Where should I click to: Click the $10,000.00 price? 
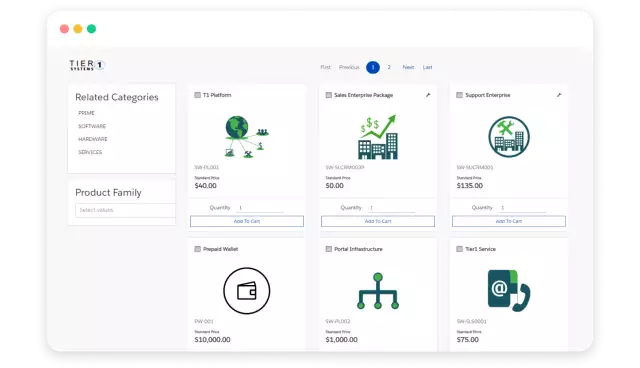[212, 339]
